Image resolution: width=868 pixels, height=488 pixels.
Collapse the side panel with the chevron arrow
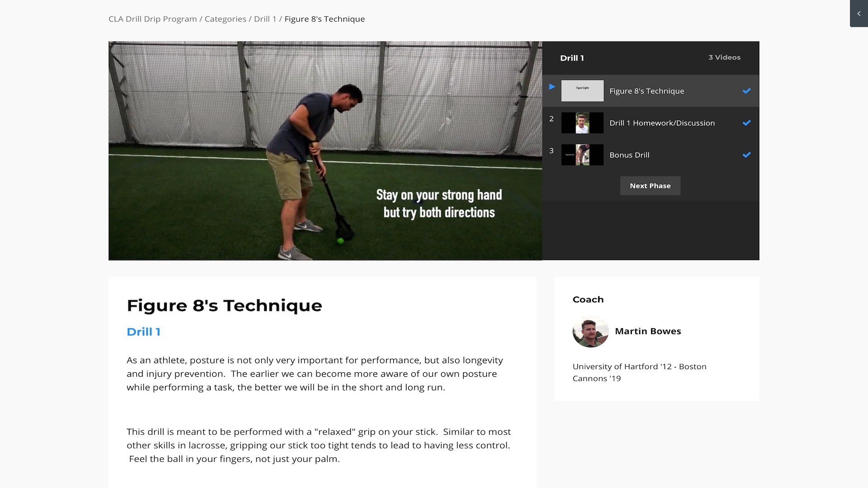859,14
